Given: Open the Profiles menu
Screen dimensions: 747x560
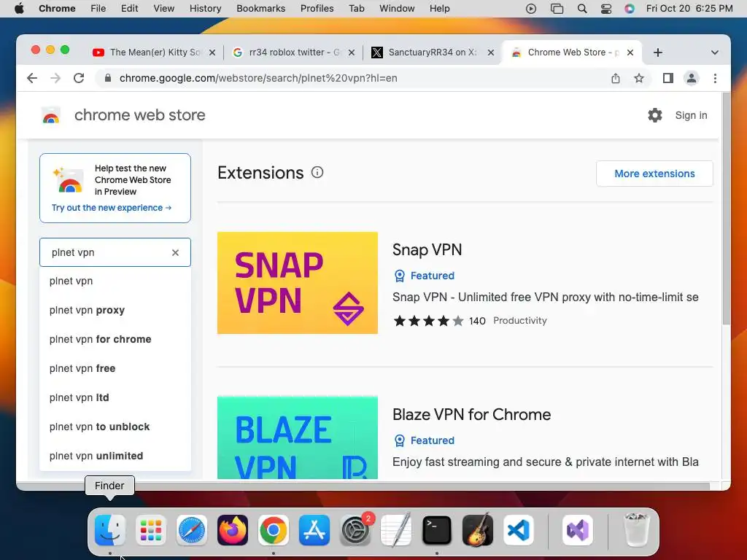Looking at the screenshot, I should point(317,9).
